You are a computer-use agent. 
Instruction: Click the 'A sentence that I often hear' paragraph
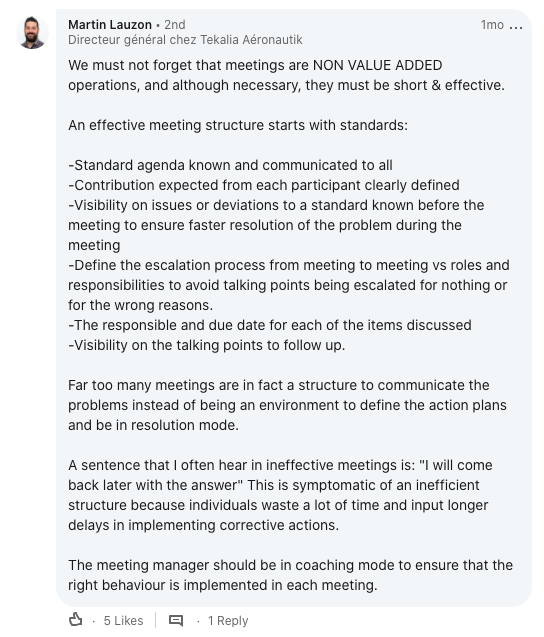click(280, 495)
